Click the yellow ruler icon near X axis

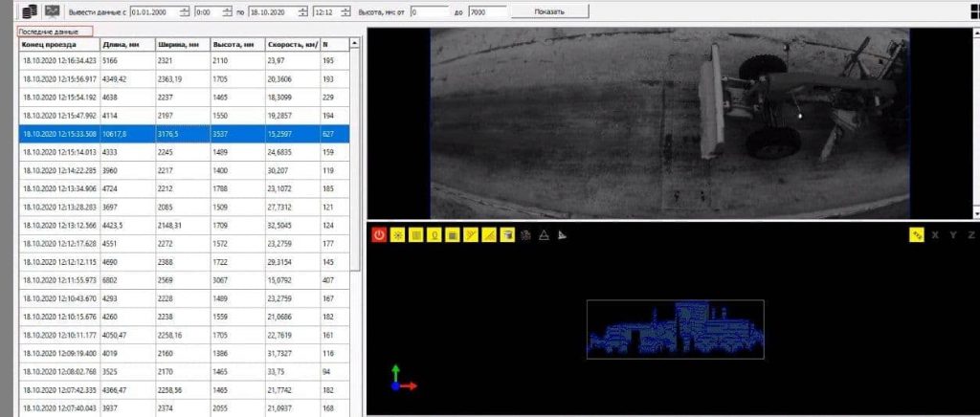click(917, 234)
